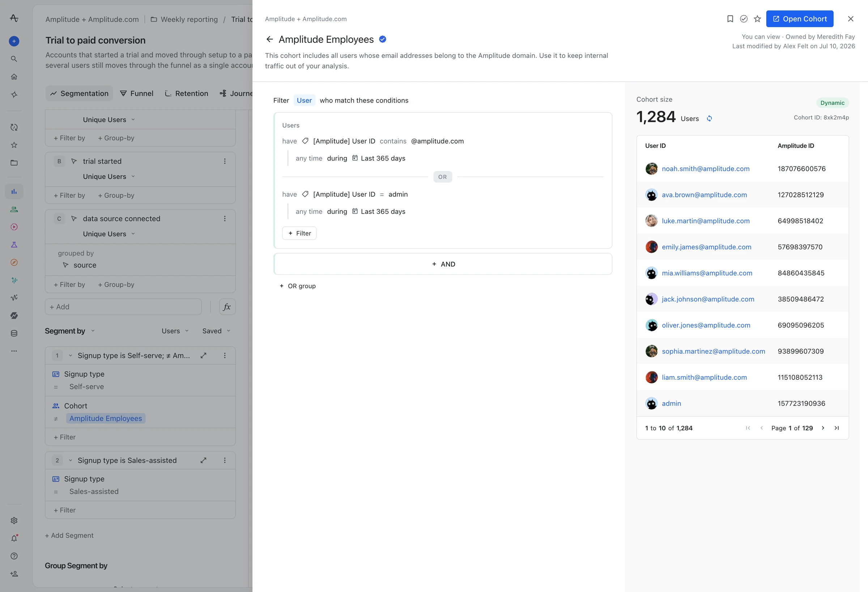Open the Saved segments dropdown
Screen dimensions: 868x592
point(216,331)
